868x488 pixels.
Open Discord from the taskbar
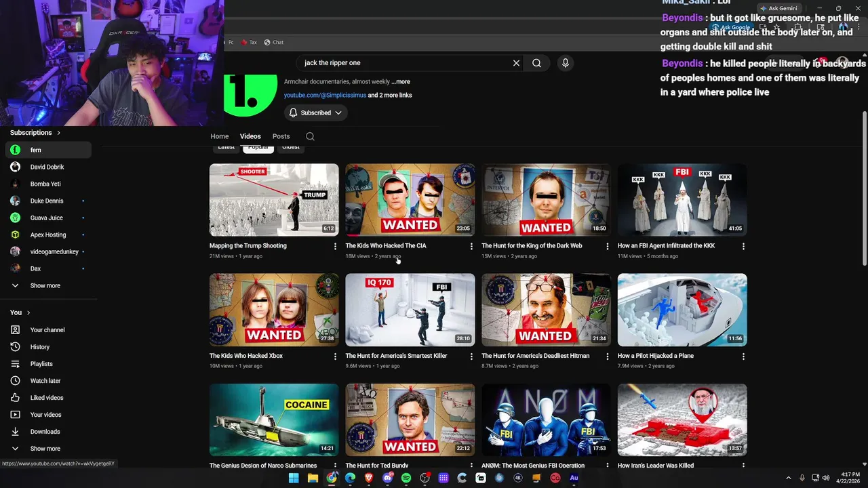387,478
